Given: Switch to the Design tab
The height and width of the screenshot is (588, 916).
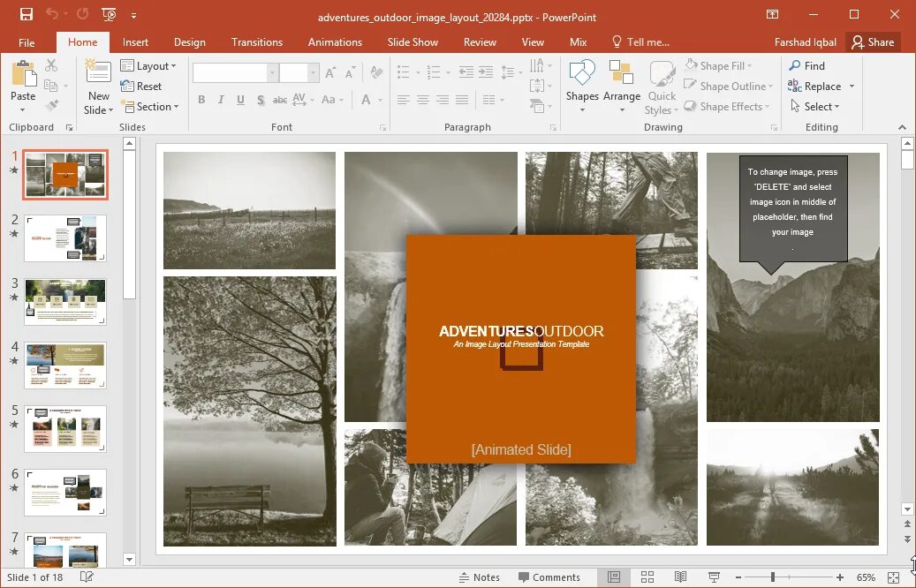Looking at the screenshot, I should tap(190, 42).
